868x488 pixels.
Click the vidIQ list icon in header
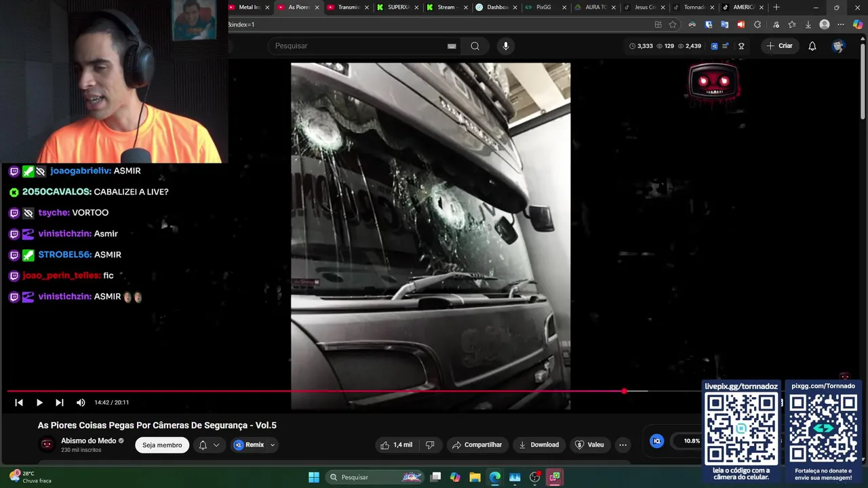pyautogui.click(x=726, y=46)
